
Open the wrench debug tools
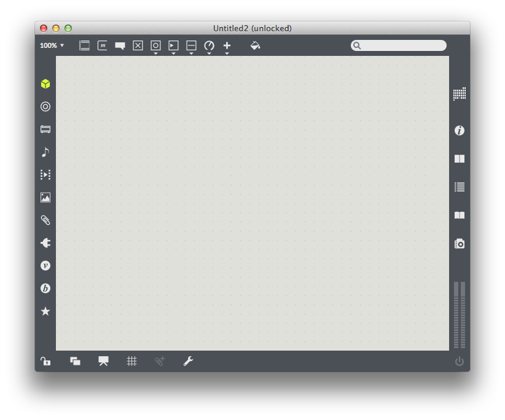click(188, 361)
